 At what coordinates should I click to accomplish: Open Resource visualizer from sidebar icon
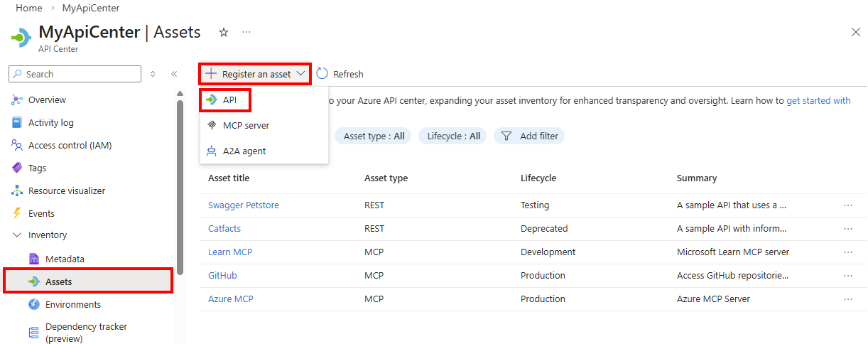tap(17, 191)
